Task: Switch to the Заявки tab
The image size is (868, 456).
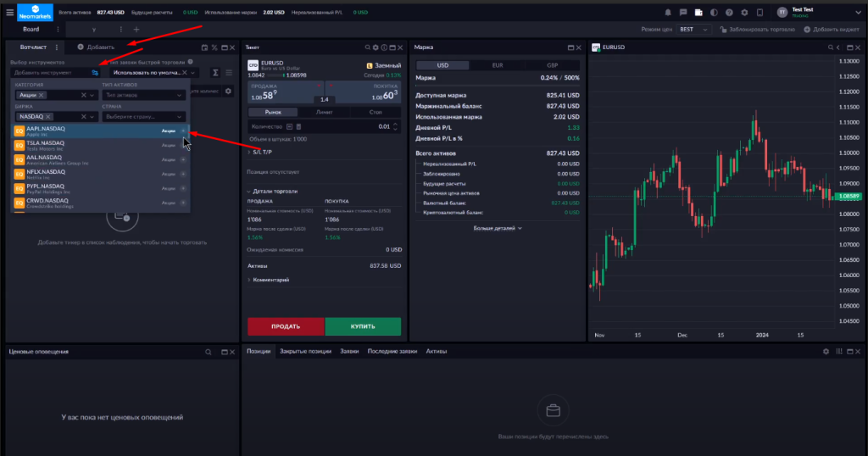Action: pyautogui.click(x=349, y=352)
